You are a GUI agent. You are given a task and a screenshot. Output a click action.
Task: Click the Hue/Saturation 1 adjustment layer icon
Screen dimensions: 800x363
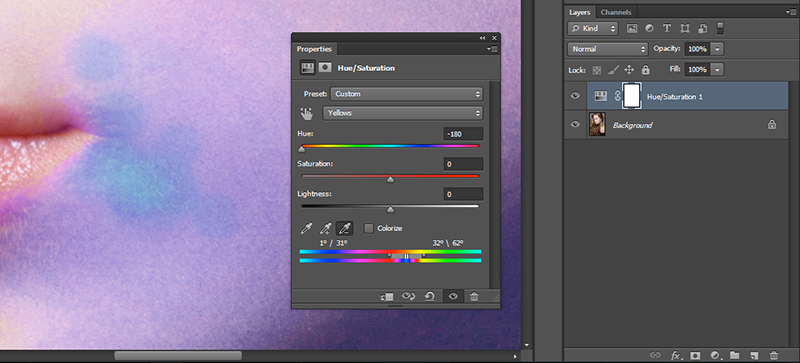(601, 96)
